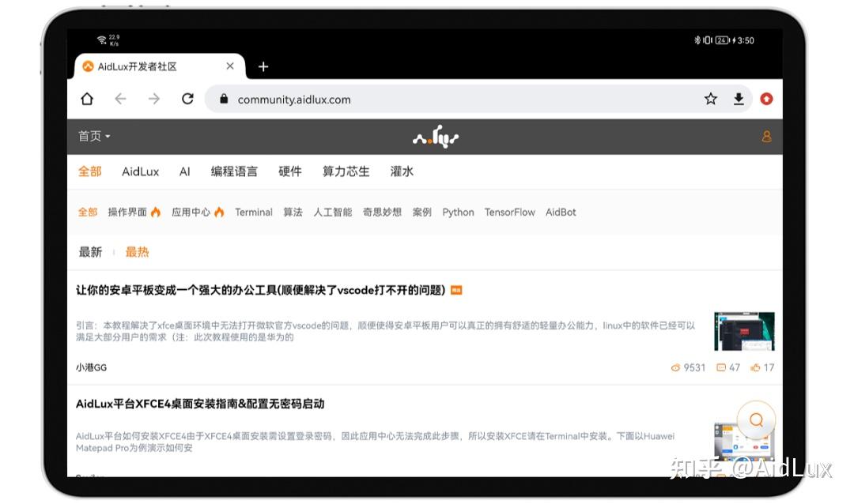Open the 算力芯生 category tab
The image size is (854, 504).
(346, 171)
